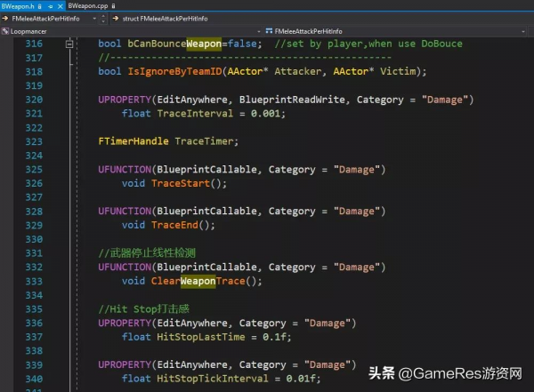This screenshot has height=392, width=534.
Task: Click the Hit Stop comment on line 335
Action: point(143,309)
